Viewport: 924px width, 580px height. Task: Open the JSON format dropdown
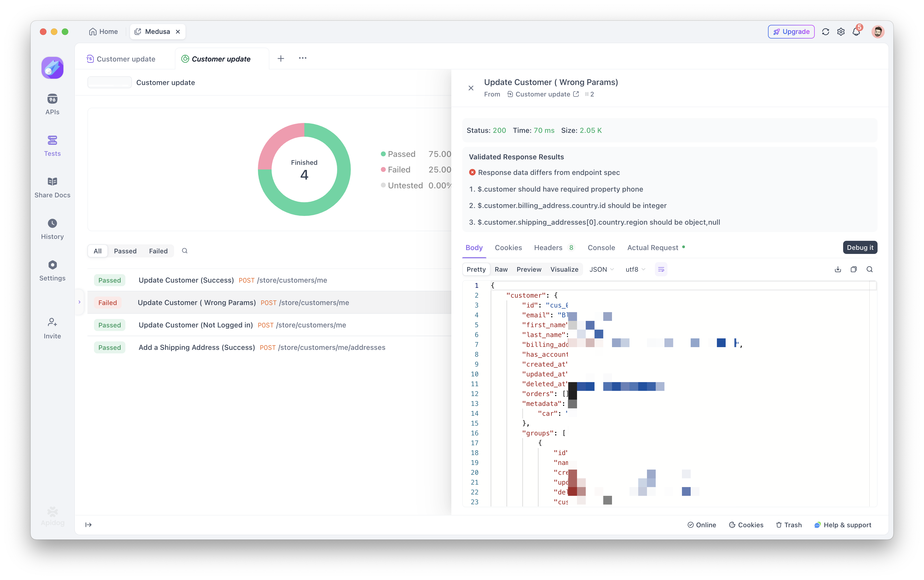(x=602, y=269)
